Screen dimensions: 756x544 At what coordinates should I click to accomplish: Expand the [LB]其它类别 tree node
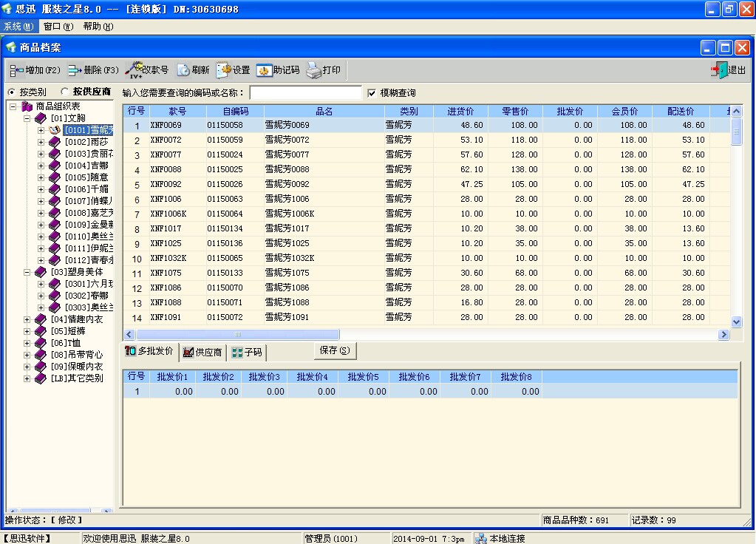pyautogui.click(x=27, y=378)
